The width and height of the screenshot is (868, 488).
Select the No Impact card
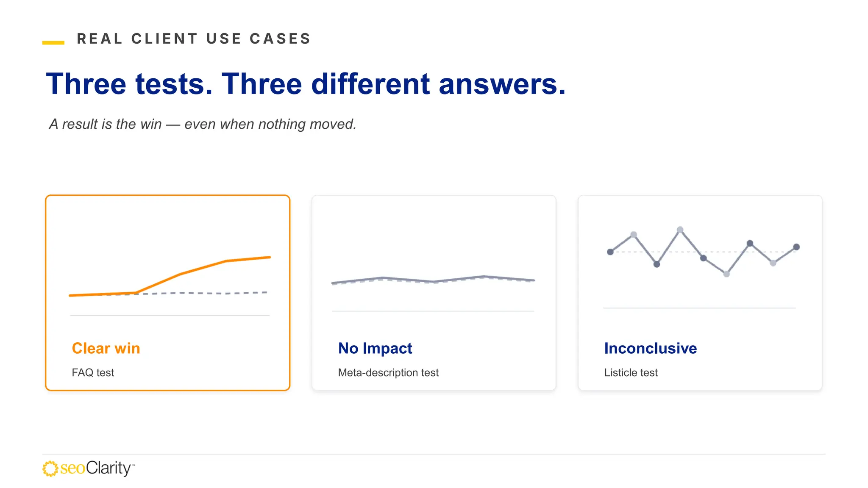[434, 293]
